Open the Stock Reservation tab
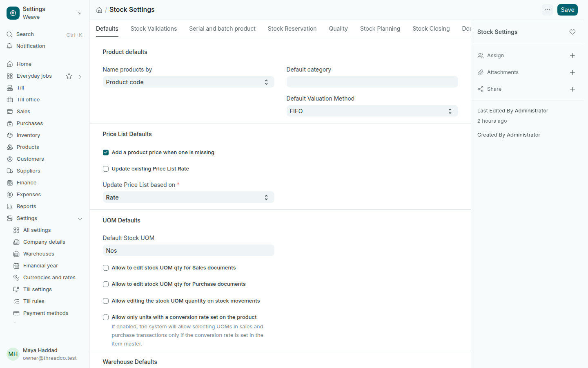The width and height of the screenshot is (588, 368). click(292, 29)
